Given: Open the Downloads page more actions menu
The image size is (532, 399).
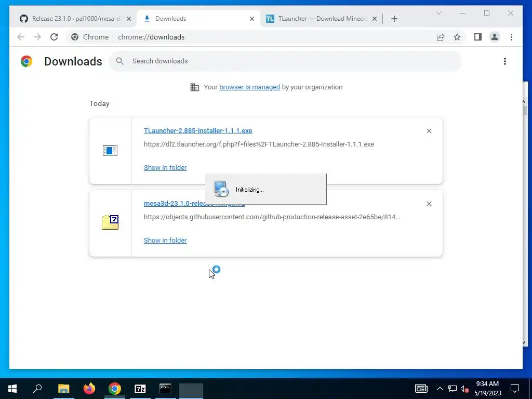Looking at the screenshot, I should coord(505,61).
